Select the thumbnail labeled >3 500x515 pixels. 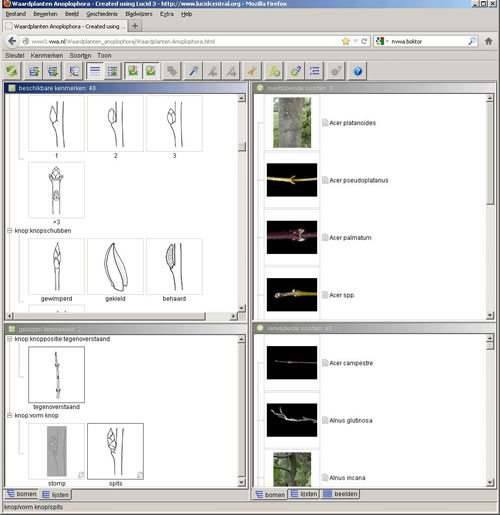(x=56, y=190)
